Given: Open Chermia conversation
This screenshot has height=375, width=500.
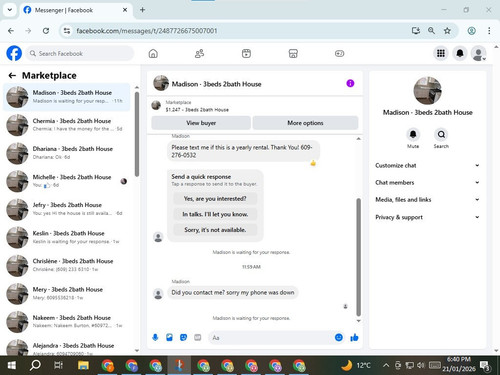Looking at the screenshot, I should tap(67, 125).
